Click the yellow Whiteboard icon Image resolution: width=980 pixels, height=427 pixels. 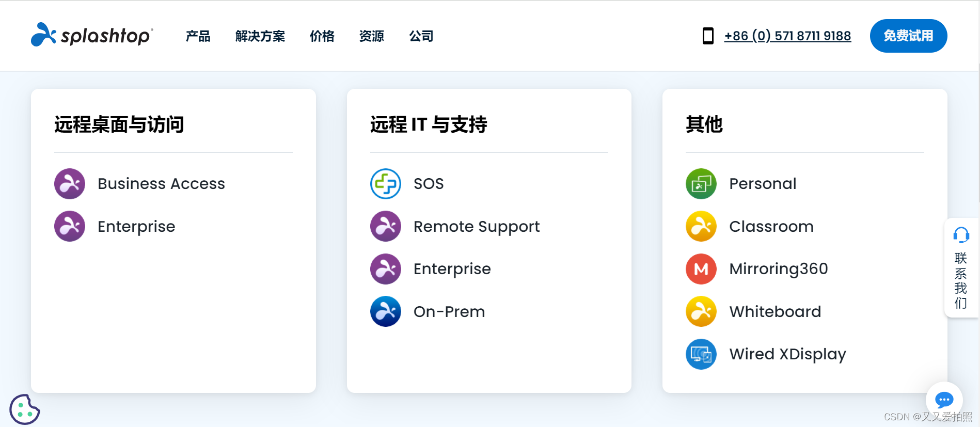701,311
